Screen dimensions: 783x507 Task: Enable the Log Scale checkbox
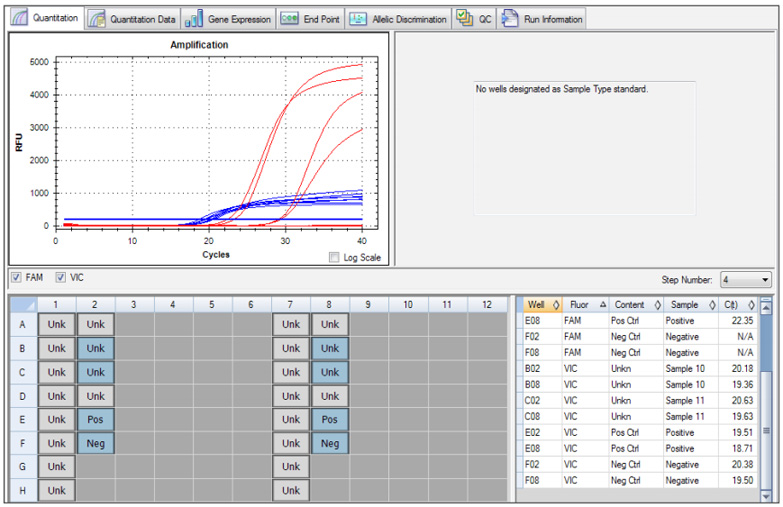pyautogui.click(x=334, y=257)
